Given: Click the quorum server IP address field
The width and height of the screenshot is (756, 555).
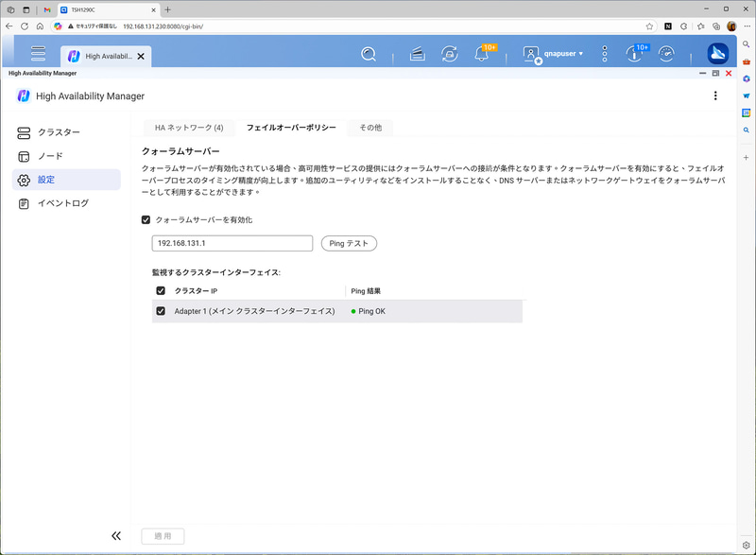Looking at the screenshot, I should pos(232,243).
